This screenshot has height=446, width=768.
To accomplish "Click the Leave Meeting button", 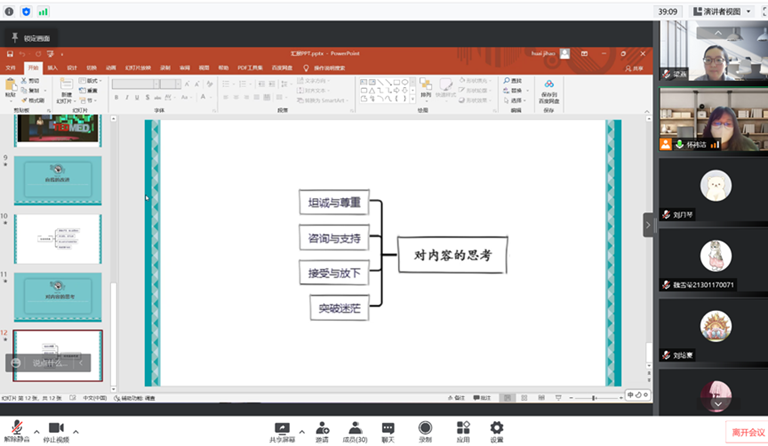I will [x=747, y=432].
